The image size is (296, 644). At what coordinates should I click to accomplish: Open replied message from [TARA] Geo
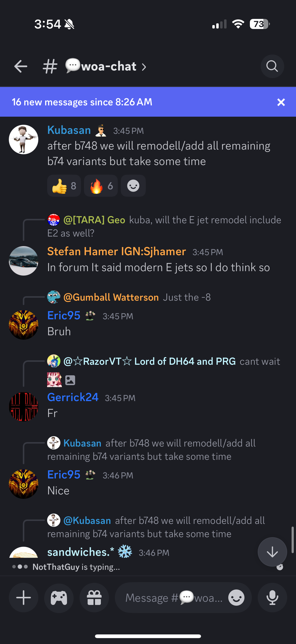(164, 226)
